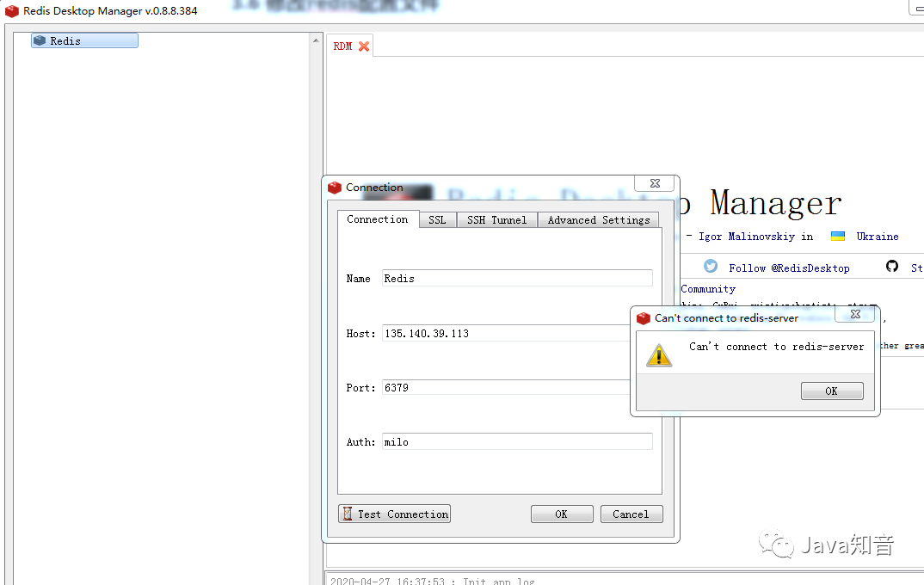Click the Auth input field
The image size is (924, 585).
pyautogui.click(x=517, y=442)
